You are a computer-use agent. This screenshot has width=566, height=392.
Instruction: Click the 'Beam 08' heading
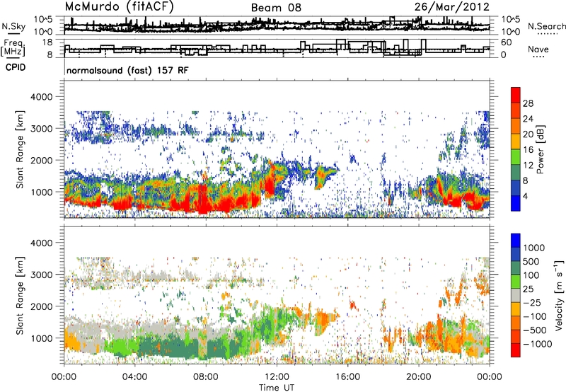tap(276, 8)
